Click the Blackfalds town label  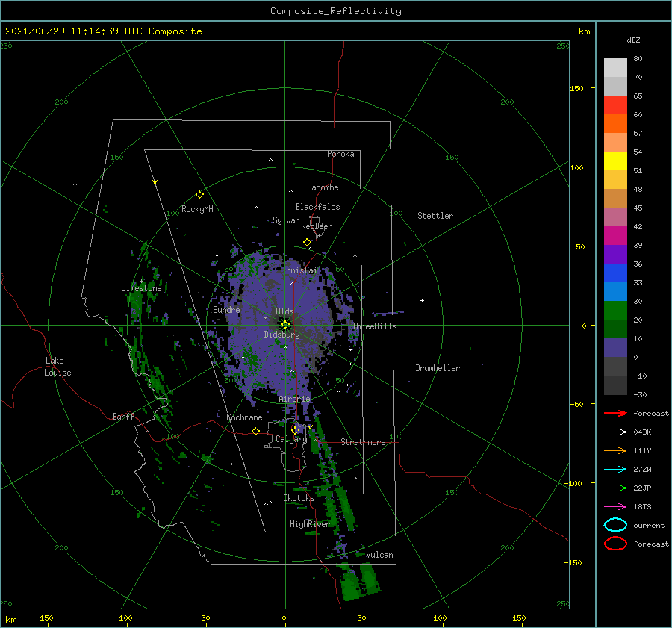point(317,207)
